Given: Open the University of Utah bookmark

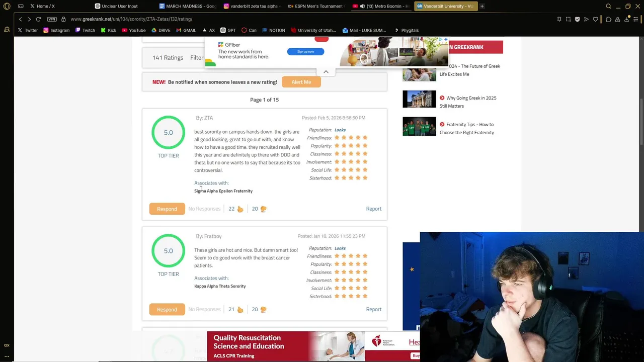Looking at the screenshot, I should [313, 30].
